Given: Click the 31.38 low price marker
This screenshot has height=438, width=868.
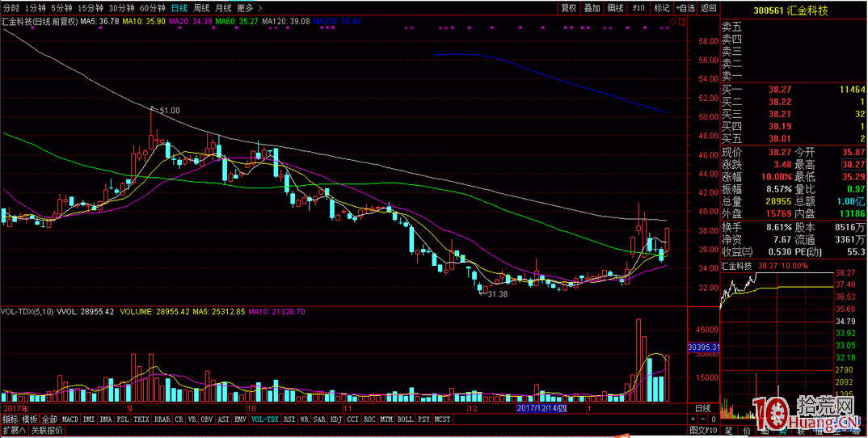Looking at the screenshot, I should tap(497, 295).
